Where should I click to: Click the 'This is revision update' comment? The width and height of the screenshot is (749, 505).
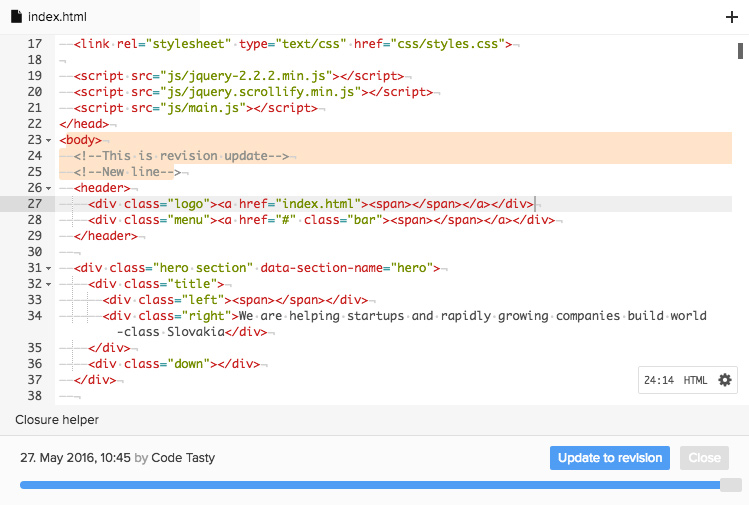[x=182, y=156]
